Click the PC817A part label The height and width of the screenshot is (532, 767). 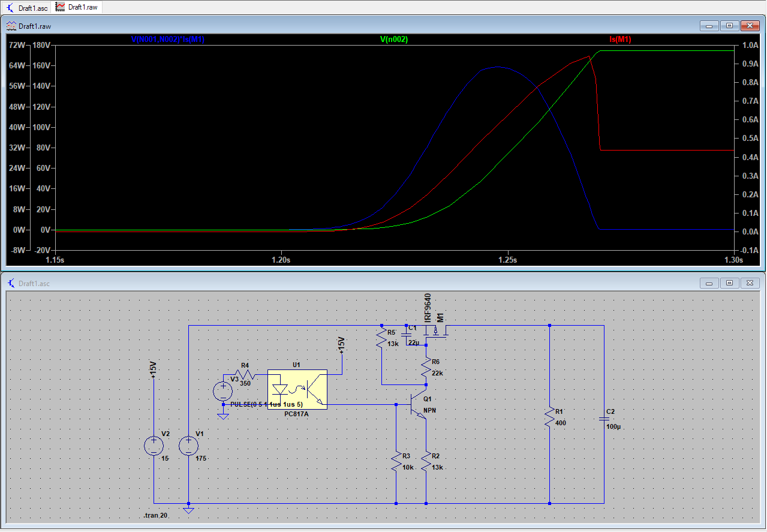[x=296, y=414]
